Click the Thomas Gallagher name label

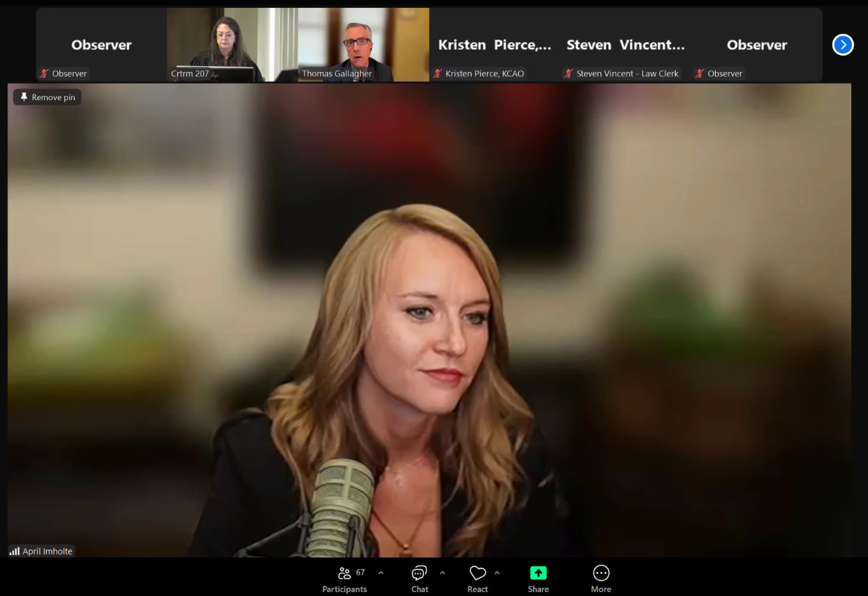[337, 74]
